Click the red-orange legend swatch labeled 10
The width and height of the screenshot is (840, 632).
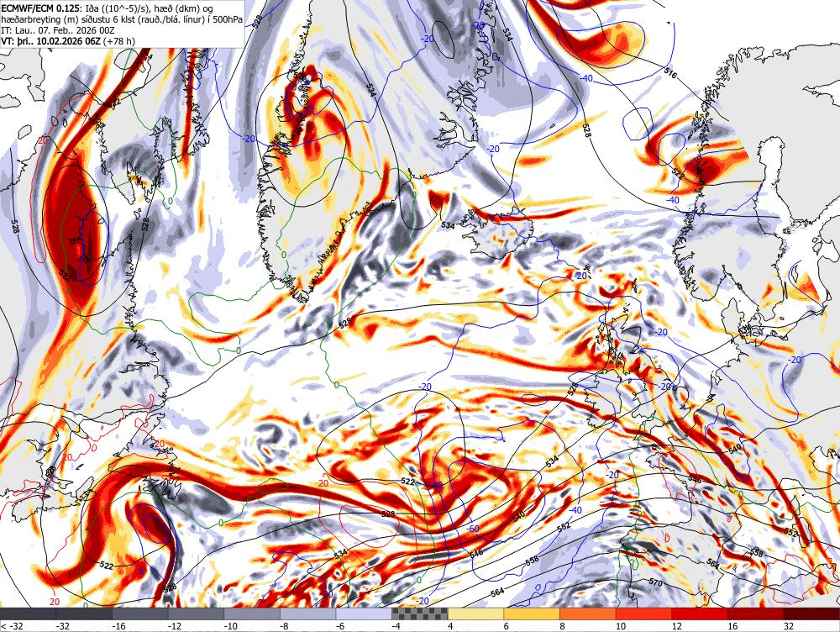644,614
